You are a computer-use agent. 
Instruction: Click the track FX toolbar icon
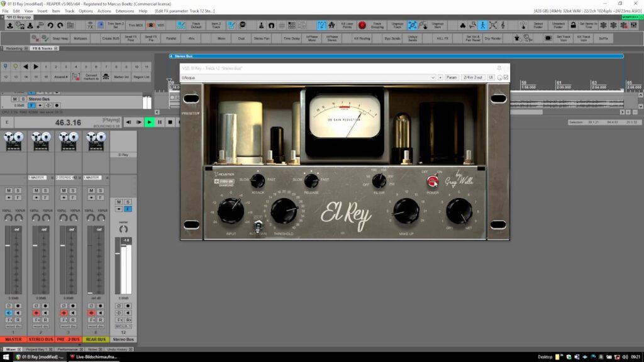click(91, 25)
